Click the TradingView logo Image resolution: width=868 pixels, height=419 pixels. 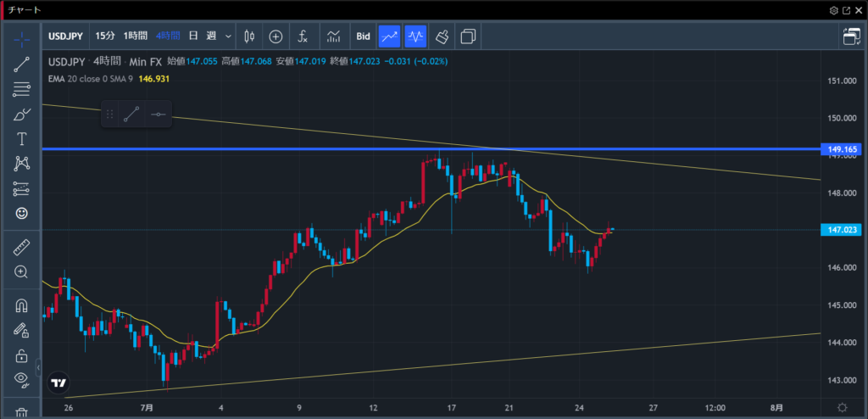pyautogui.click(x=58, y=383)
